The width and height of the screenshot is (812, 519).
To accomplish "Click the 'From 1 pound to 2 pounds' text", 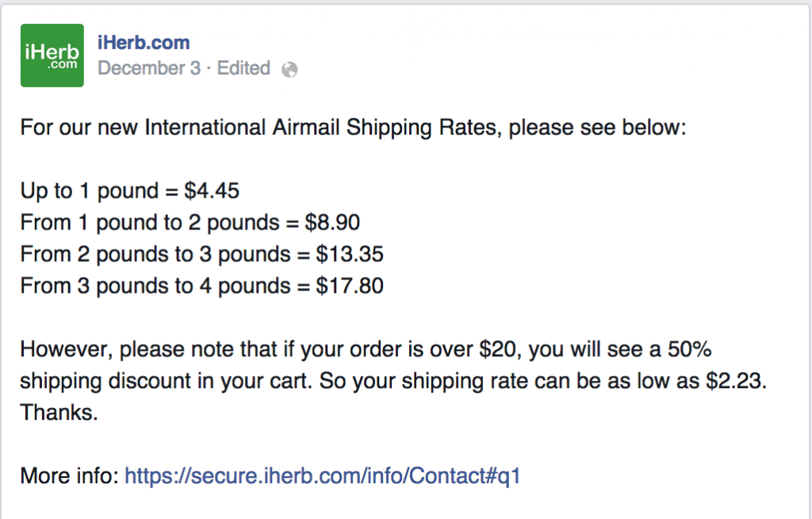I will click(150, 223).
